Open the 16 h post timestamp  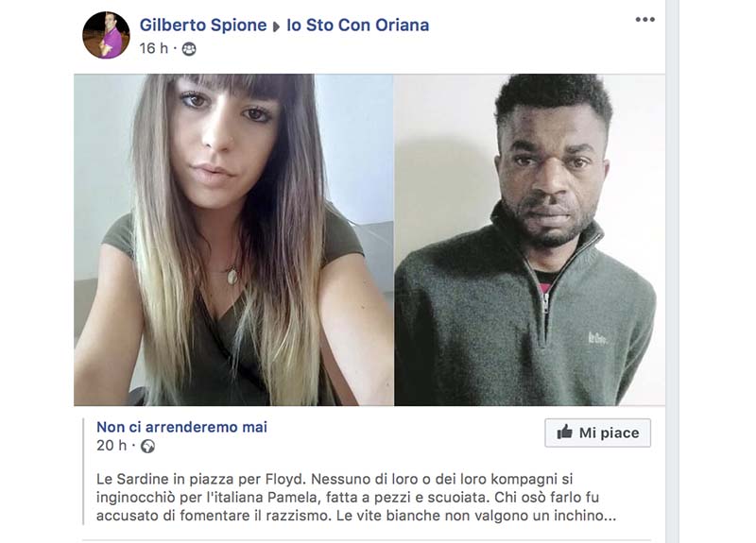coord(154,48)
